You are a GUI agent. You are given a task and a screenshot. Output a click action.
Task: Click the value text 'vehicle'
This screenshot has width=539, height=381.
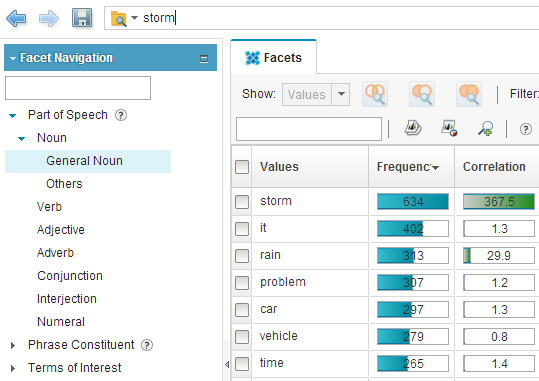[x=278, y=336]
